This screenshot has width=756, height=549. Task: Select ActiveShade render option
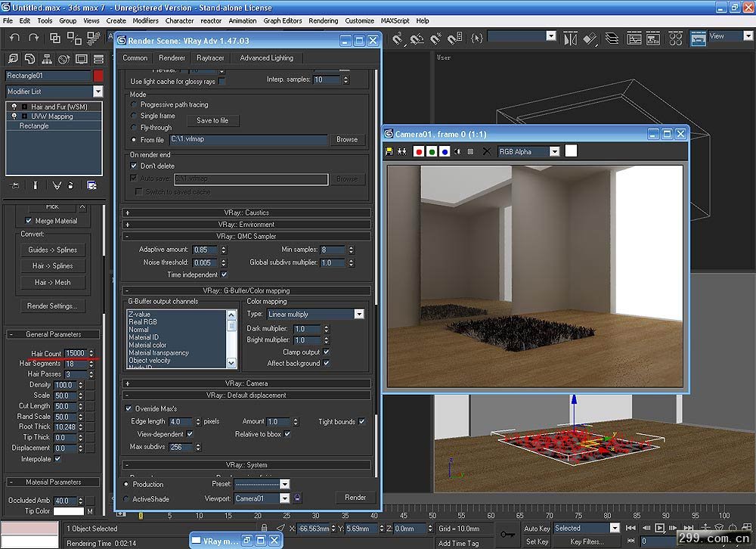pos(126,499)
